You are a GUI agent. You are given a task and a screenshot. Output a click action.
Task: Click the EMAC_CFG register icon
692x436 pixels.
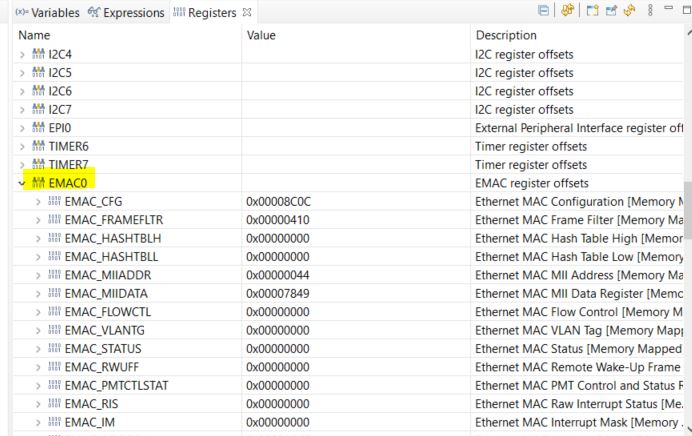pos(55,201)
